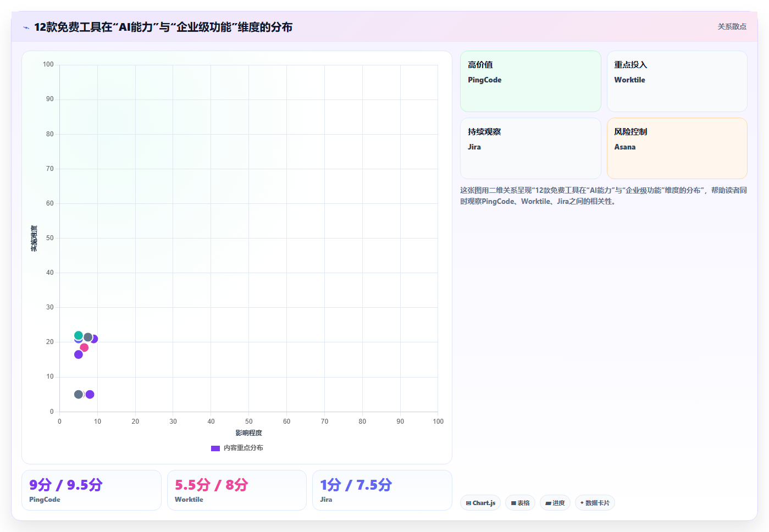Click the 影响程度 x-axis title
769x532 pixels.
pos(249,433)
